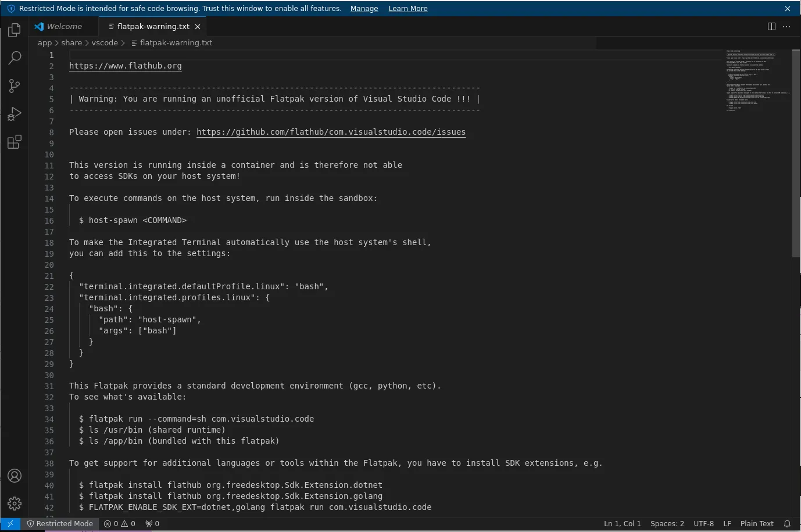The image size is (801, 532).
Task: Close the flatpak-warning.txt tab
Action: [x=198, y=27]
